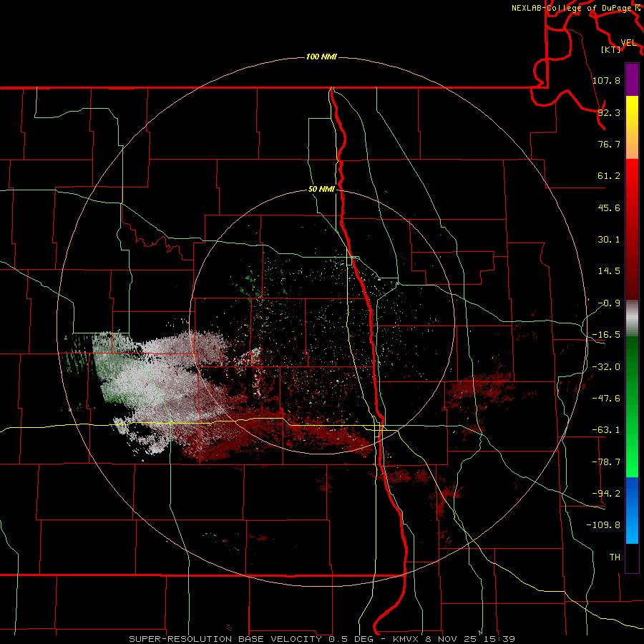
Task: Click the 30.1 scale value
Action: [609, 240]
